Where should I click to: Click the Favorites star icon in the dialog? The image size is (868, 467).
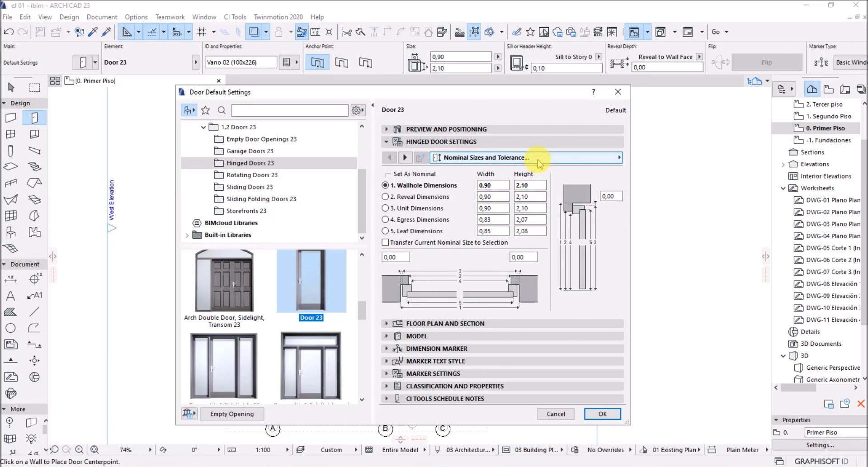click(205, 110)
